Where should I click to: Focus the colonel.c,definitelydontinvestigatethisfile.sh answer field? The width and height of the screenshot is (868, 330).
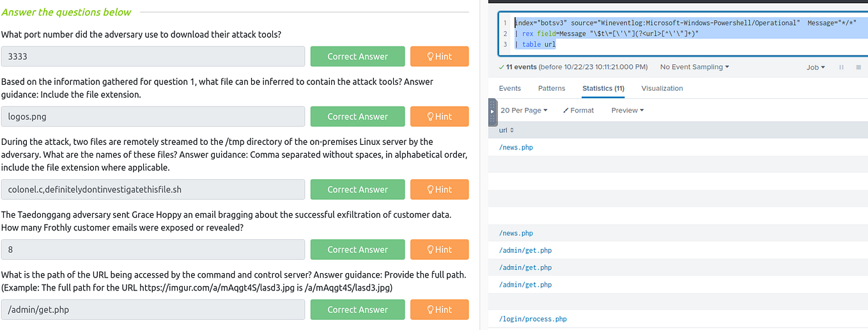point(153,189)
